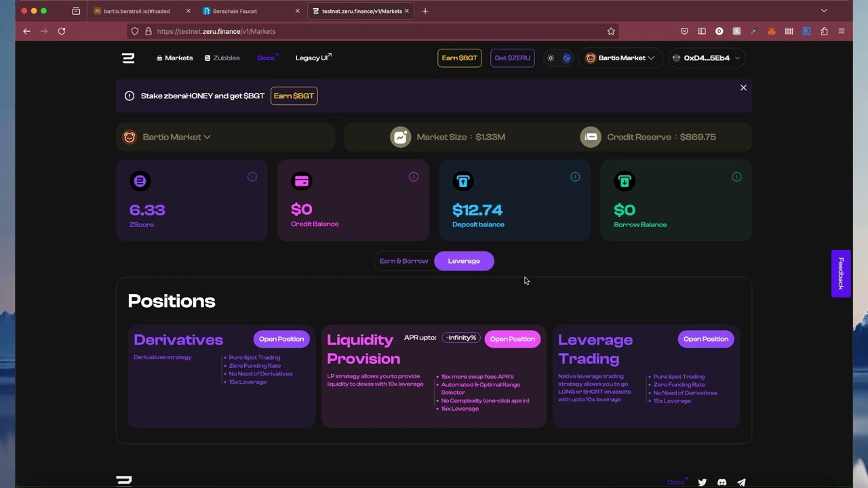Image resolution: width=868 pixels, height=488 pixels.
Task: Open the Legacy UI link
Action: 313,58
